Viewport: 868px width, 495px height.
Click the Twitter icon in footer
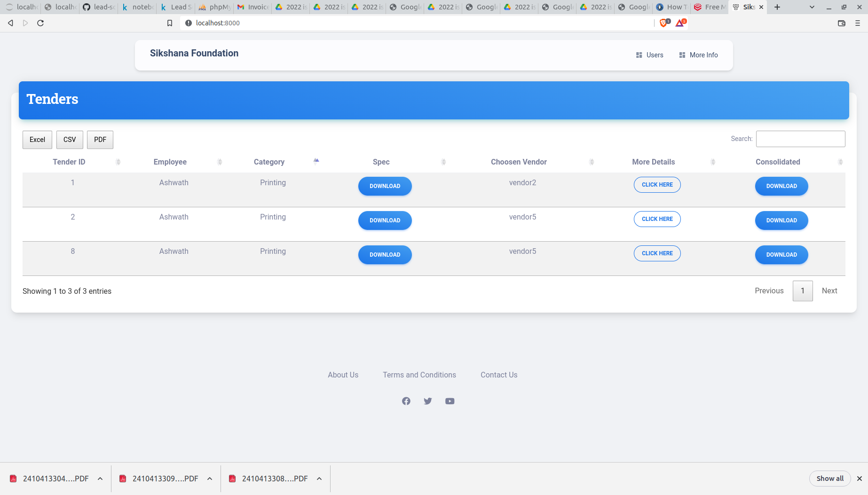click(428, 401)
